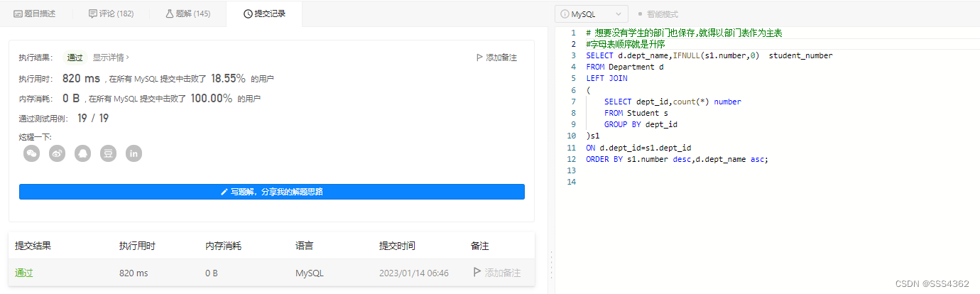The height and width of the screenshot is (294, 980).
Task: Share result via QQ icon
Action: (x=82, y=153)
